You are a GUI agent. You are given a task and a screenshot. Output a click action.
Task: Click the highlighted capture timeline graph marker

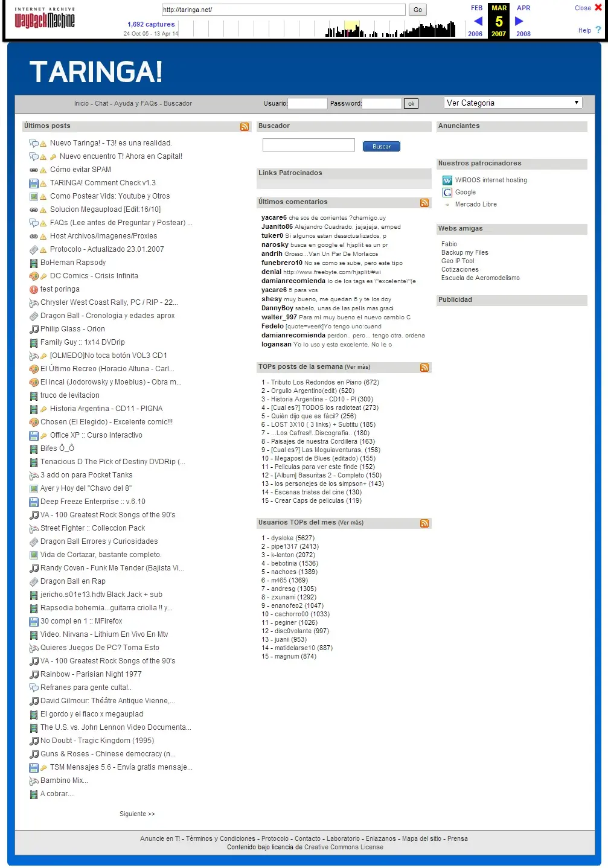[351, 29]
